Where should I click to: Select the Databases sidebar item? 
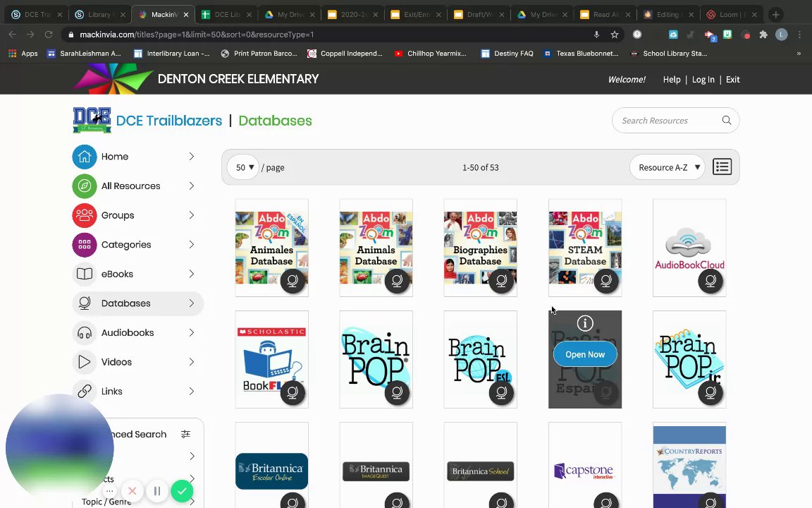(137, 303)
